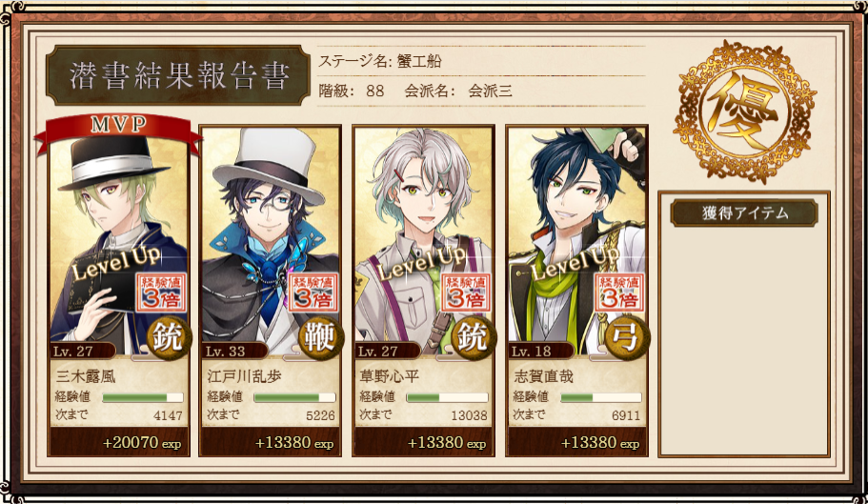
Task: Click the gun weapon badge on 三木露風's card
Action: coord(170,338)
